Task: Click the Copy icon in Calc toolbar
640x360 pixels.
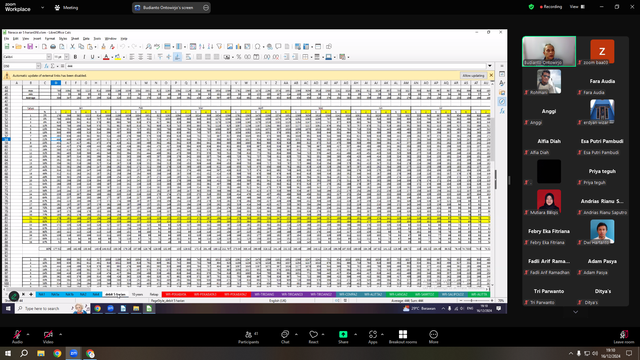Action: coord(81,47)
